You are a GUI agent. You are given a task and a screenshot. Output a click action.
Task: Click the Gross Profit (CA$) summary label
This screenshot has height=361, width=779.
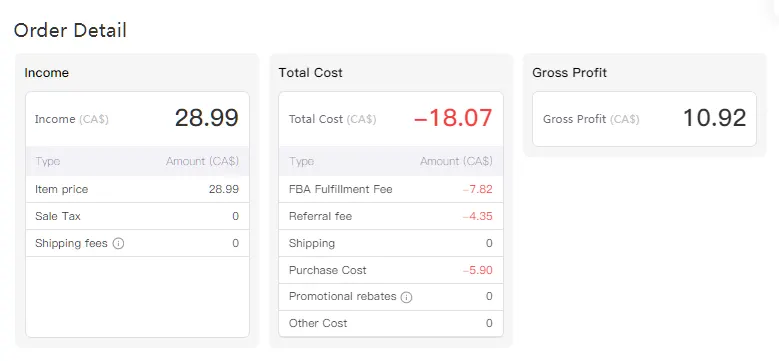[x=591, y=119]
